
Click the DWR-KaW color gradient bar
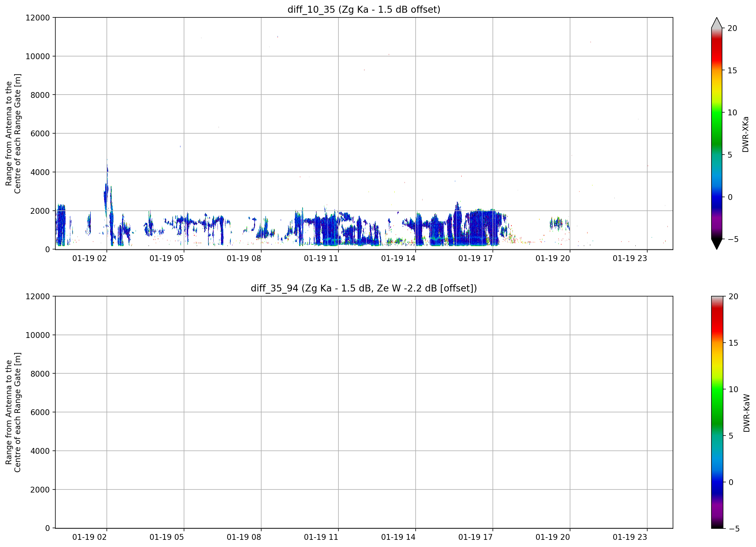tap(717, 412)
